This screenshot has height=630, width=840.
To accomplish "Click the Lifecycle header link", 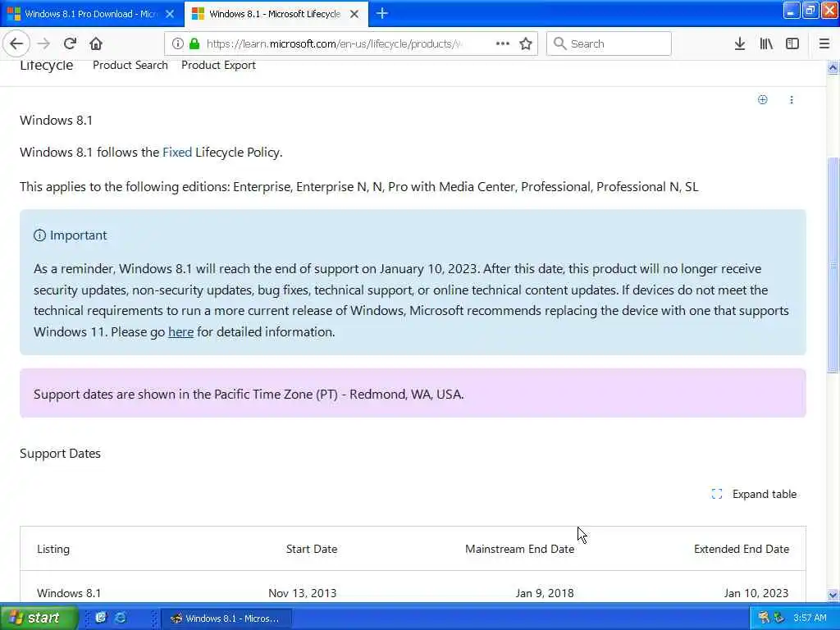I will 47,66.
